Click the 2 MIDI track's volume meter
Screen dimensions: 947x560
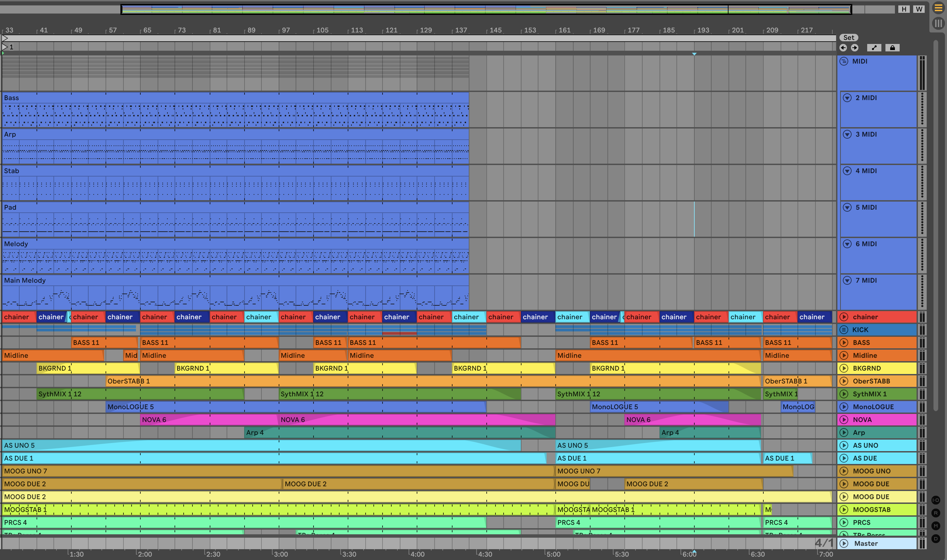[x=922, y=110]
